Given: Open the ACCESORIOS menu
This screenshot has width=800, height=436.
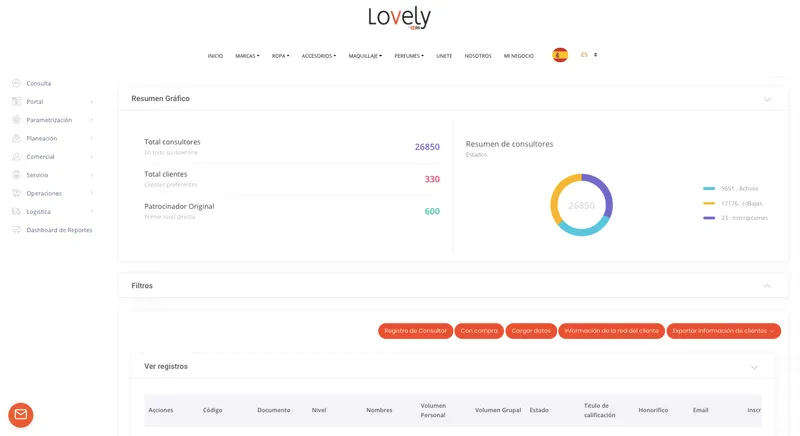Looking at the screenshot, I should coord(319,56).
